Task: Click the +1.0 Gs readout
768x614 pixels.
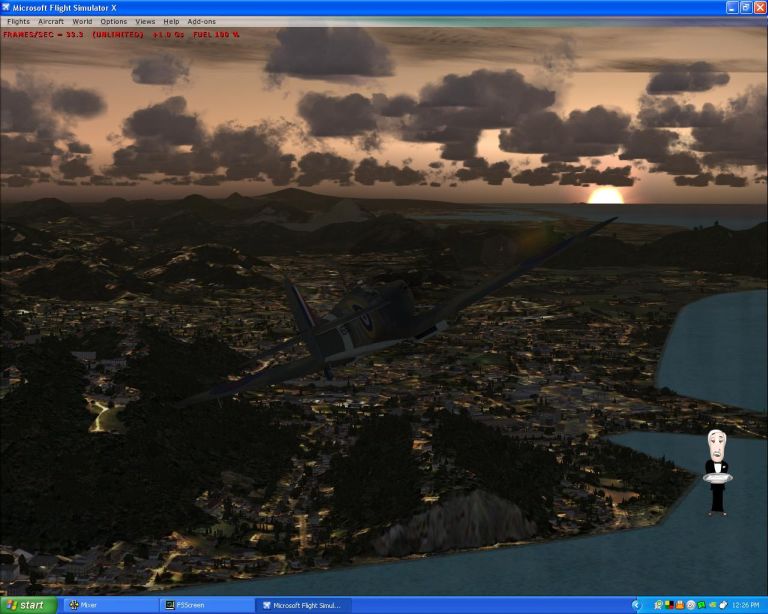Action: pyautogui.click(x=168, y=35)
